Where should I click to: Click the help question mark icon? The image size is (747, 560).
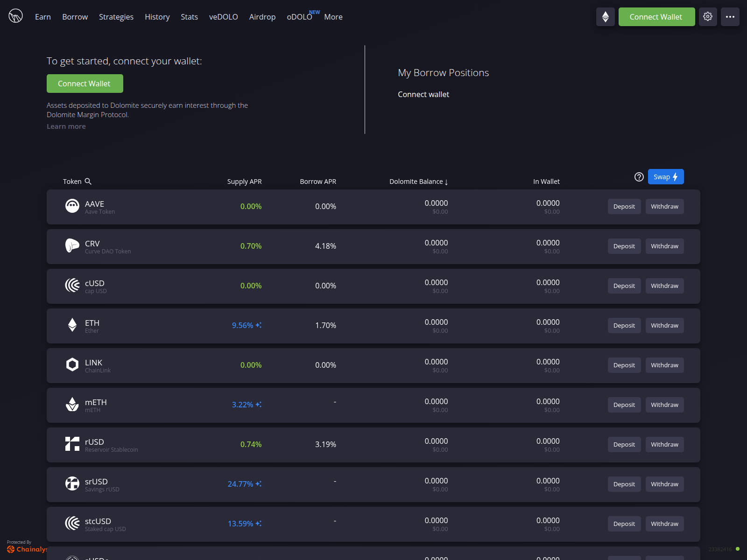639,177
